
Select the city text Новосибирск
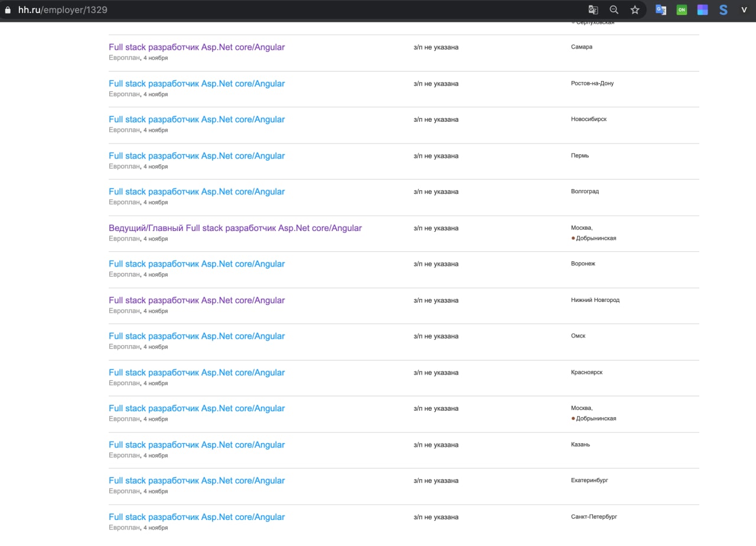589,119
